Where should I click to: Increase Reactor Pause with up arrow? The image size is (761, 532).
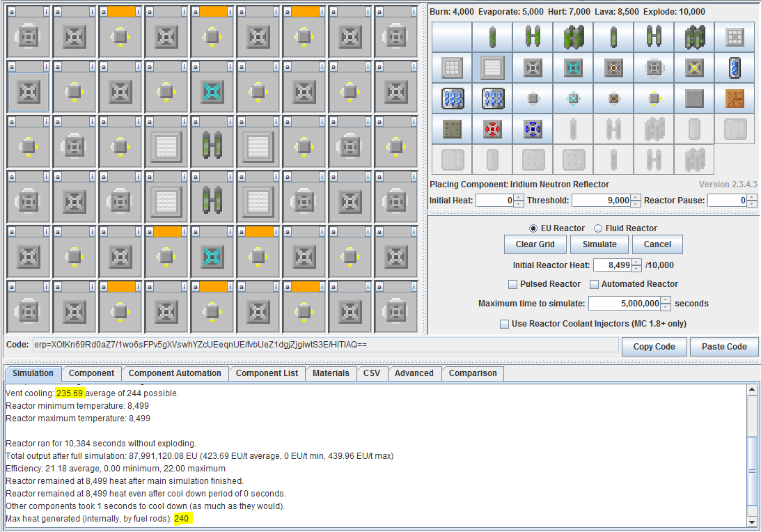point(752,197)
